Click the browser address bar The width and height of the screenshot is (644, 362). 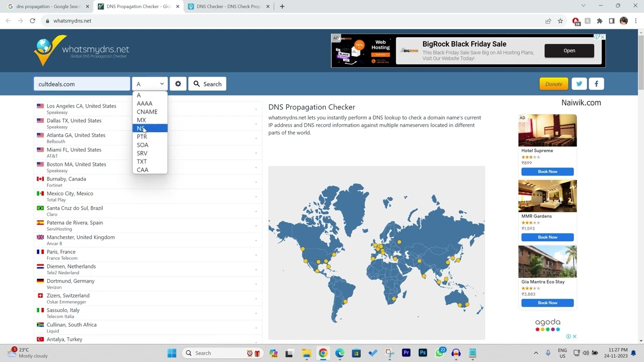292,21
